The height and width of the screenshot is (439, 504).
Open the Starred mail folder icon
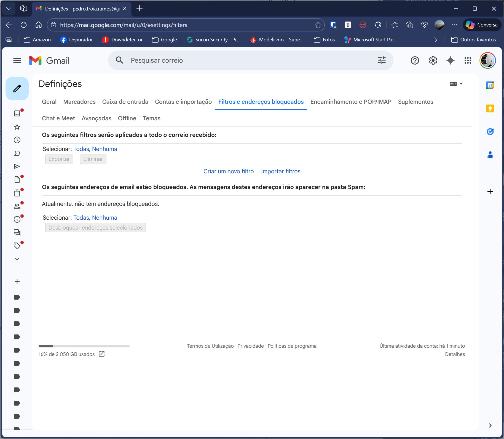(17, 127)
